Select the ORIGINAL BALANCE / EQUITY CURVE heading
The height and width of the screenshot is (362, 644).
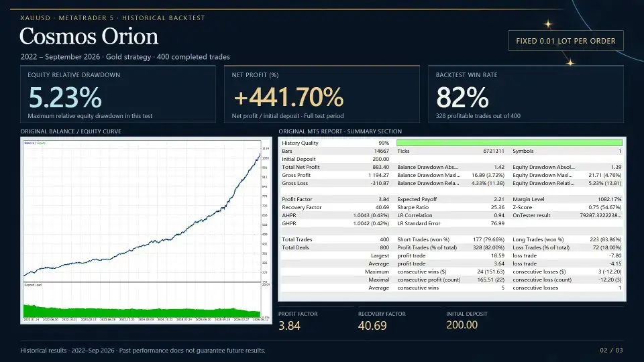pyautogui.click(x=70, y=131)
